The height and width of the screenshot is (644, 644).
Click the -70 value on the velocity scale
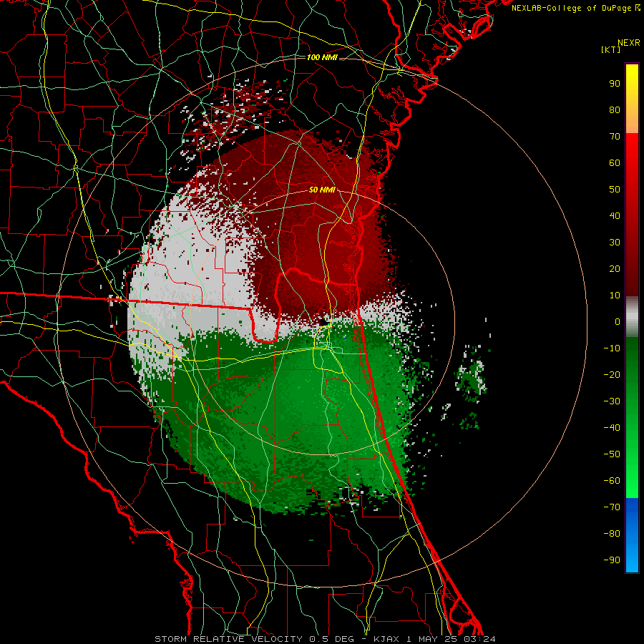(612, 507)
